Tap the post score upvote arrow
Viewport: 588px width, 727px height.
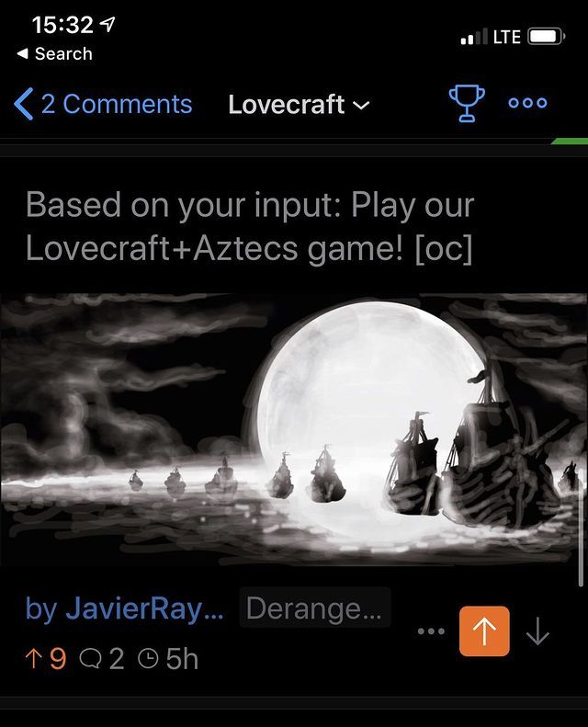33,658
